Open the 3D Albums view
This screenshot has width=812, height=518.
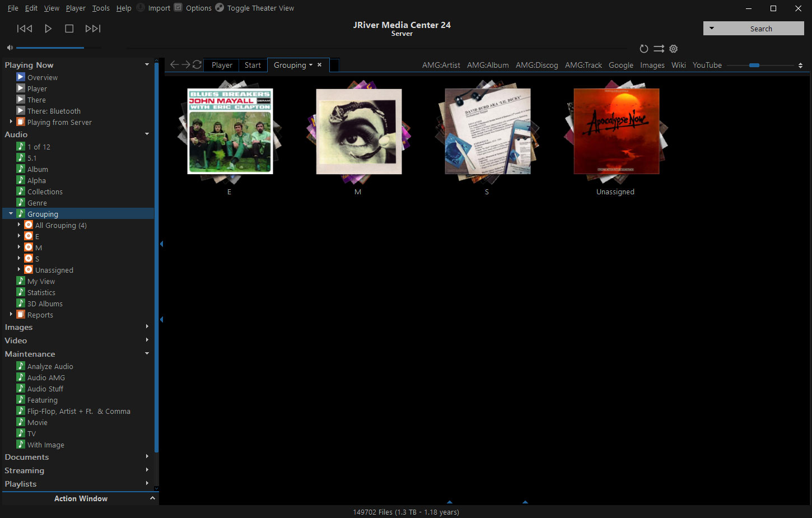click(x=45, y=304)
